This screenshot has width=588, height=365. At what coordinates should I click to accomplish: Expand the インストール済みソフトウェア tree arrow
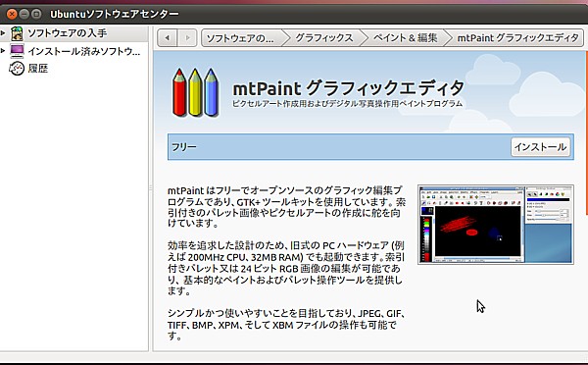pos(3,50)
